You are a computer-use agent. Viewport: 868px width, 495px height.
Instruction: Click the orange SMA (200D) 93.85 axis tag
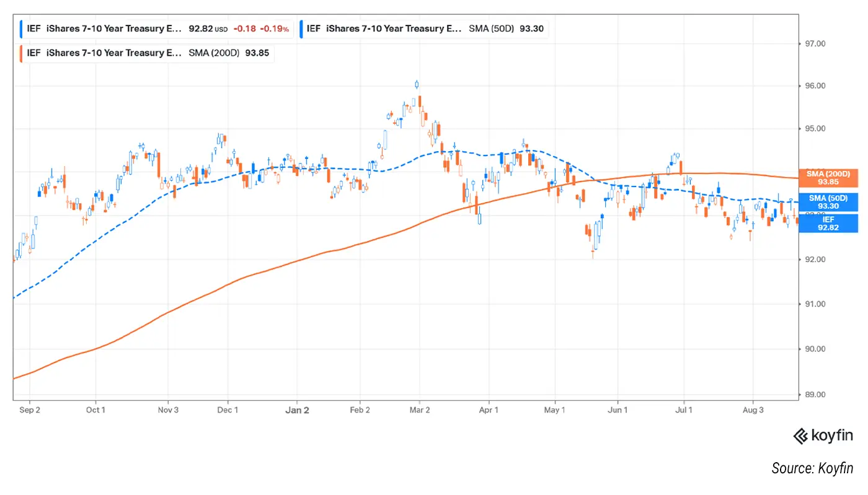click(x=828, y=178)
